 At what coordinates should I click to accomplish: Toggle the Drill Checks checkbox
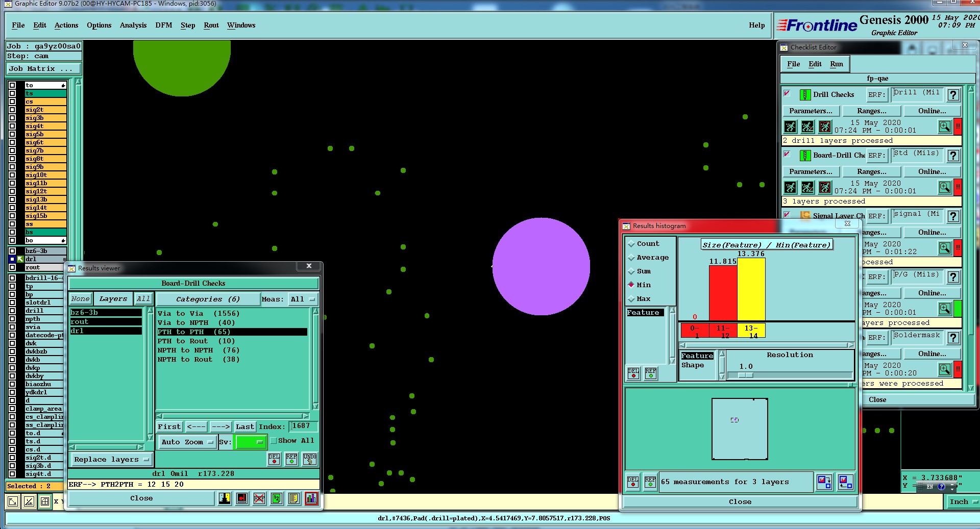pyautogui.click(x=787, y=93)
